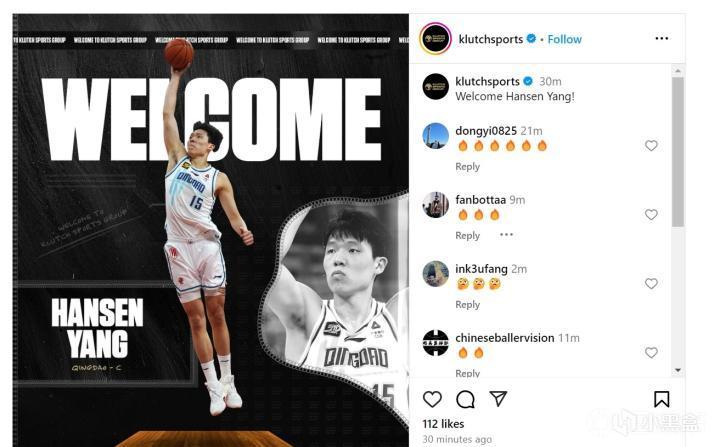Open the comment bubble icon
The width and height of the screenshot is (720, 447).
click(x=465, y=399)
